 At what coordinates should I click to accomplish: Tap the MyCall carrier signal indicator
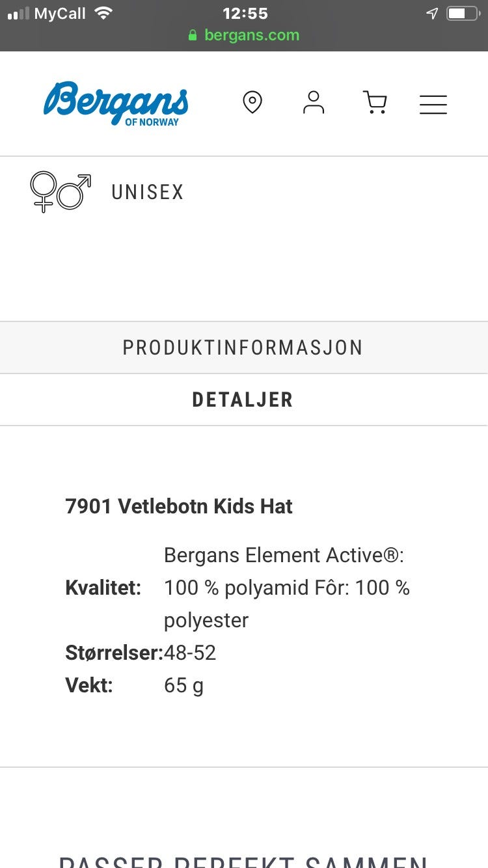pos(47,13)
